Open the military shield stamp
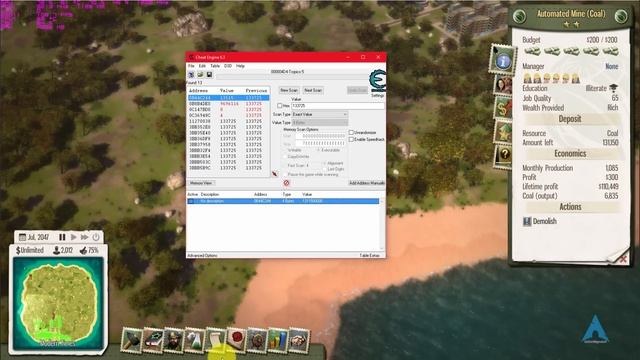Image resolution: width=640 pixels, height=360 pixels. (257, 340)
